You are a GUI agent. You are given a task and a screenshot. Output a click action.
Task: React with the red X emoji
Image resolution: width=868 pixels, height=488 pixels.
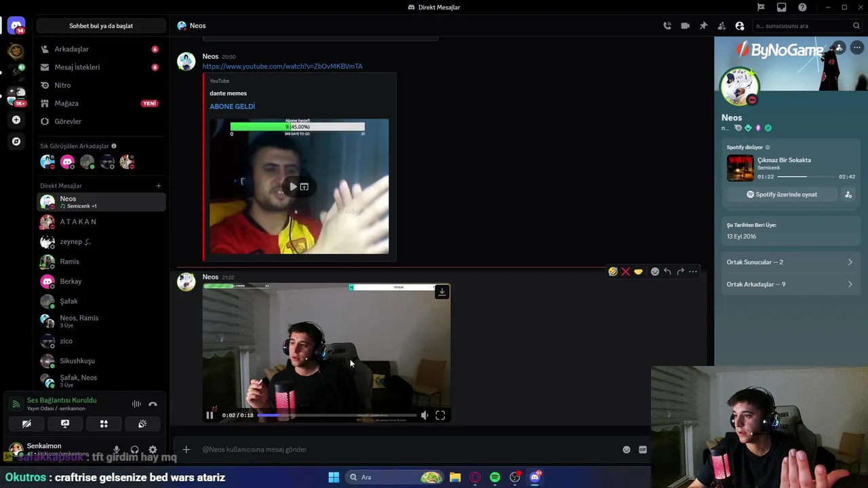(625, 271)
